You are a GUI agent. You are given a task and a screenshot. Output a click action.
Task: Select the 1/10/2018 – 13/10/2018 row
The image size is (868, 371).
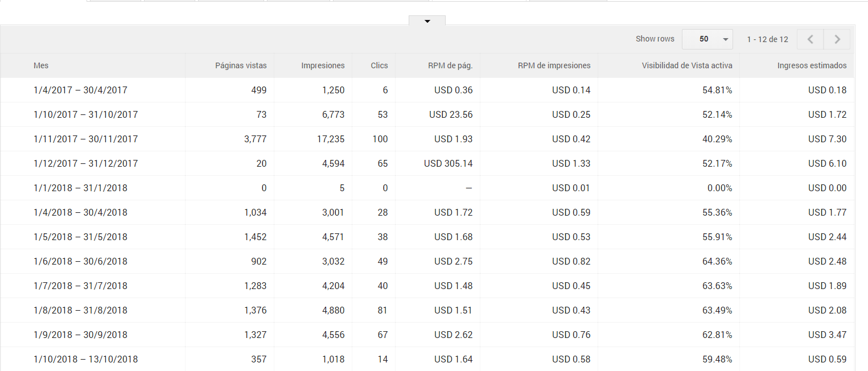[85, 359]
